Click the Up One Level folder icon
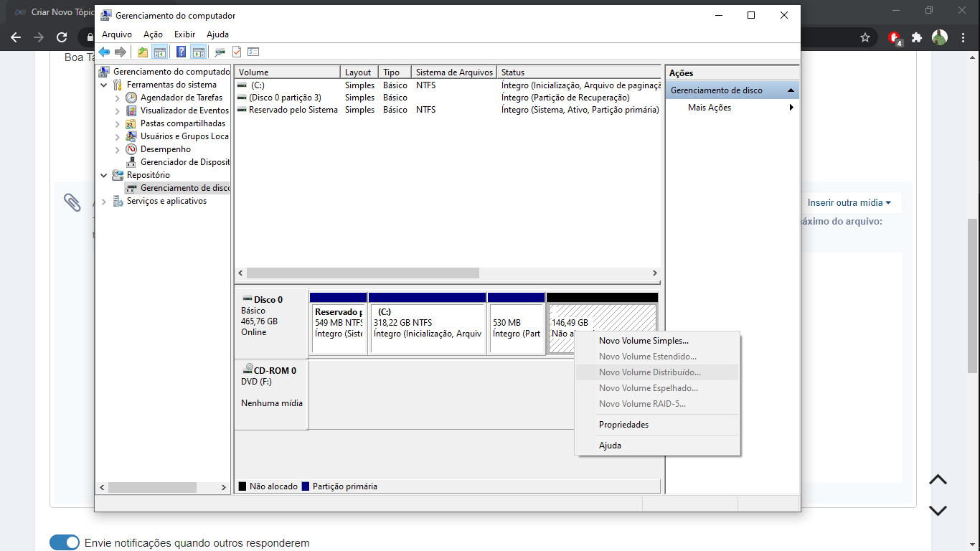 143,52
